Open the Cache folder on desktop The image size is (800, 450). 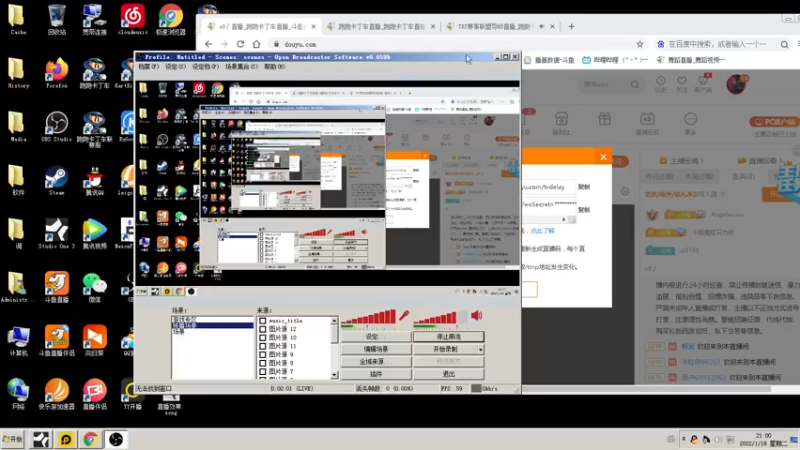pos(17,18)
